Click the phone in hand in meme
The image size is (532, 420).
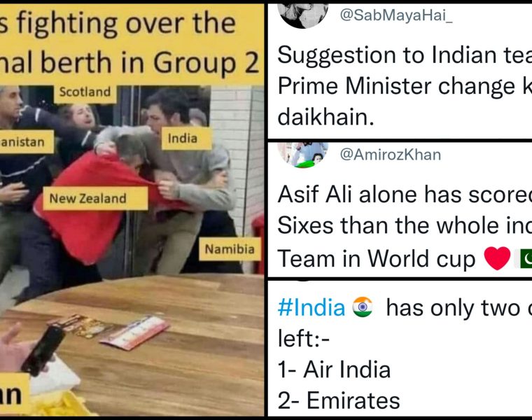43,351
